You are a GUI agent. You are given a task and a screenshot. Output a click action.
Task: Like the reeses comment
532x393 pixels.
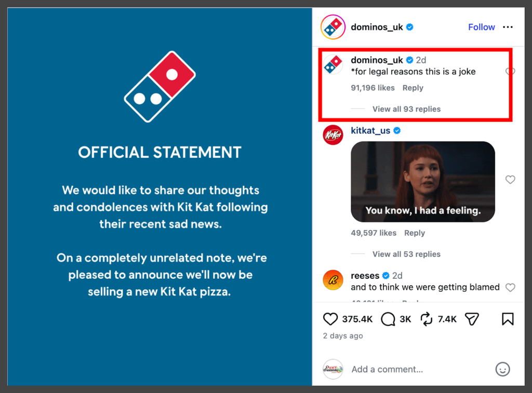coord(510,288)
